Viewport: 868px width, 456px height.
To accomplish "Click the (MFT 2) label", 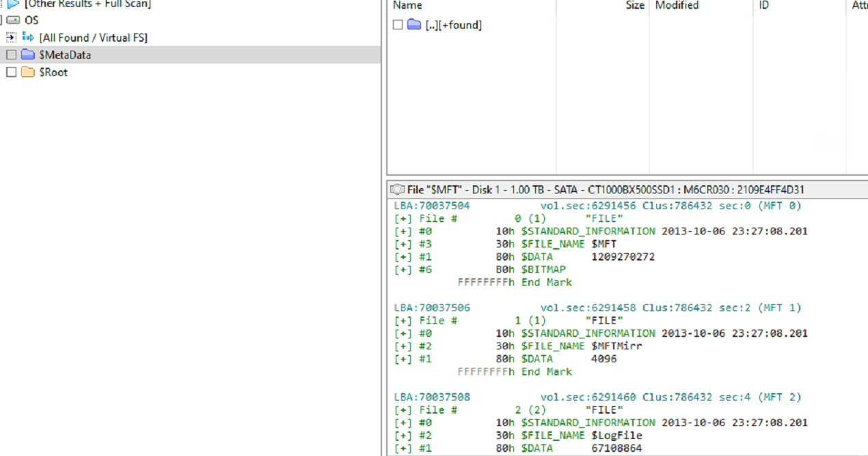I will pyautogui.click(x=779, y=397).
